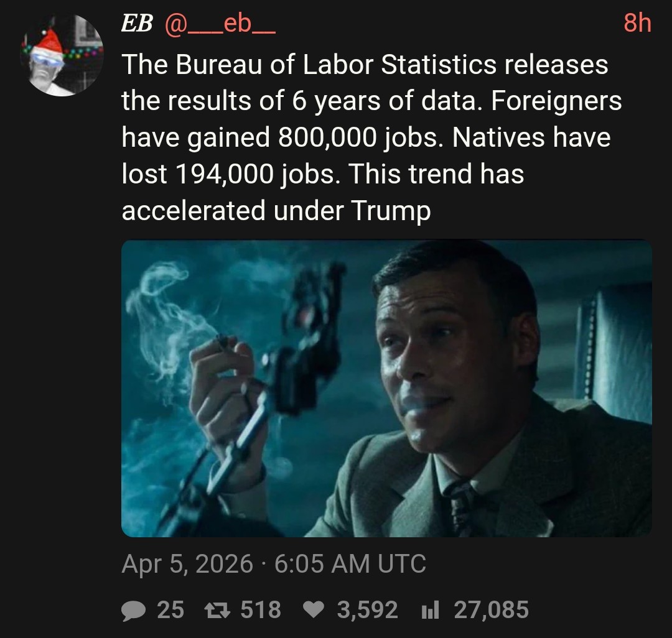The height and width of the screenshot is (638, 672).
Task: Click the reply speech bubble icon
Action: [133, 610]
